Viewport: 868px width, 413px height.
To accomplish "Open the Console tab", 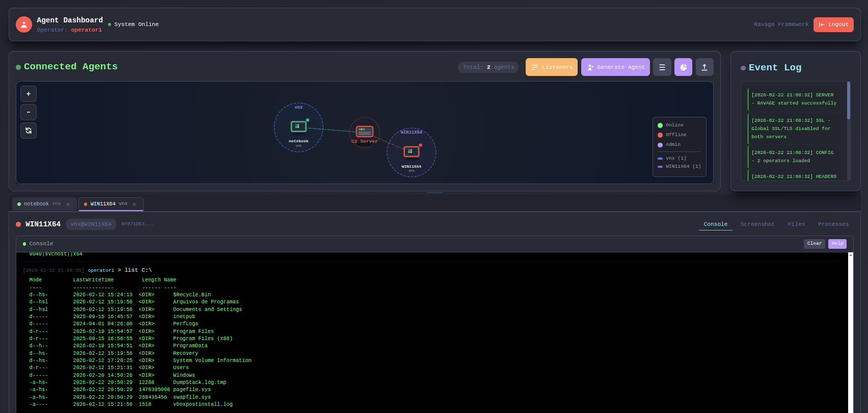I will pyautogui.click(x=716, y=224).
